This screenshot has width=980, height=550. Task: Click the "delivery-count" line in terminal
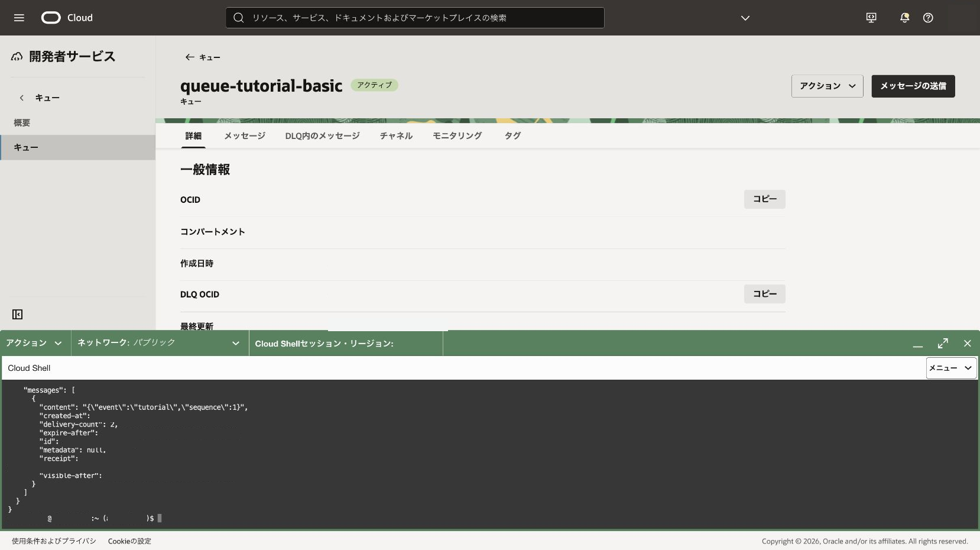coord(79,424)
